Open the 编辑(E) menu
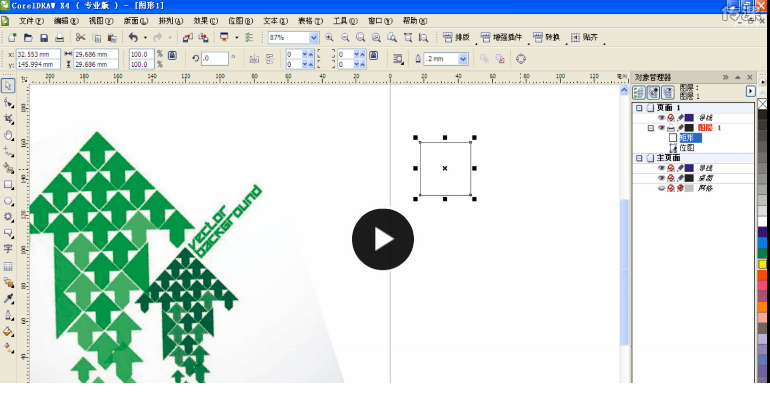This screenshot has height=406, width=770. coord(66,21)
